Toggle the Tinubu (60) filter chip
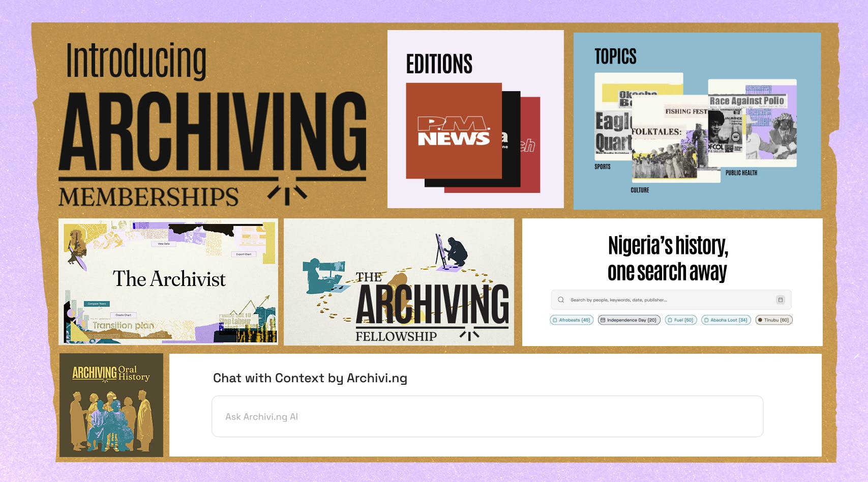868x482 pixels. [x=773, y=320]
